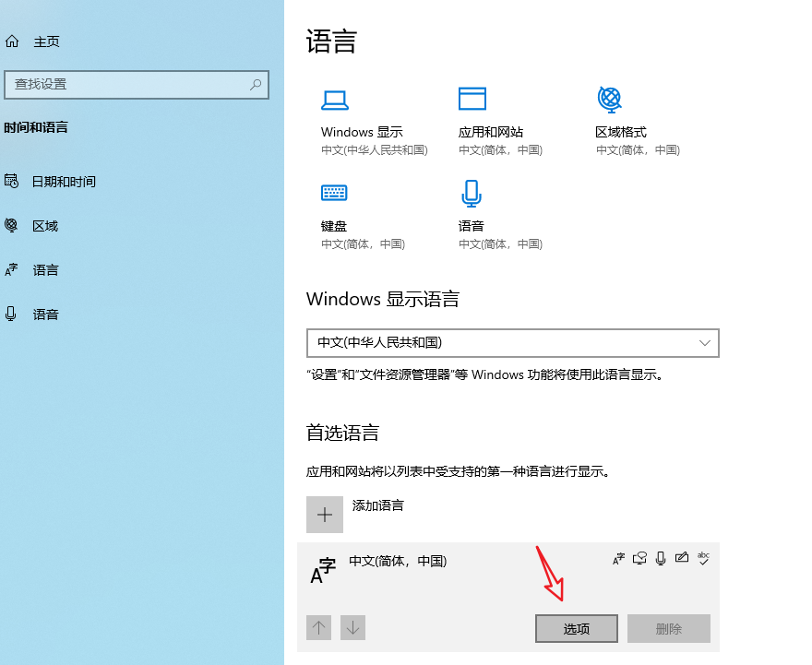Click the blue microphone 语音 tile icon

point(472,194)
